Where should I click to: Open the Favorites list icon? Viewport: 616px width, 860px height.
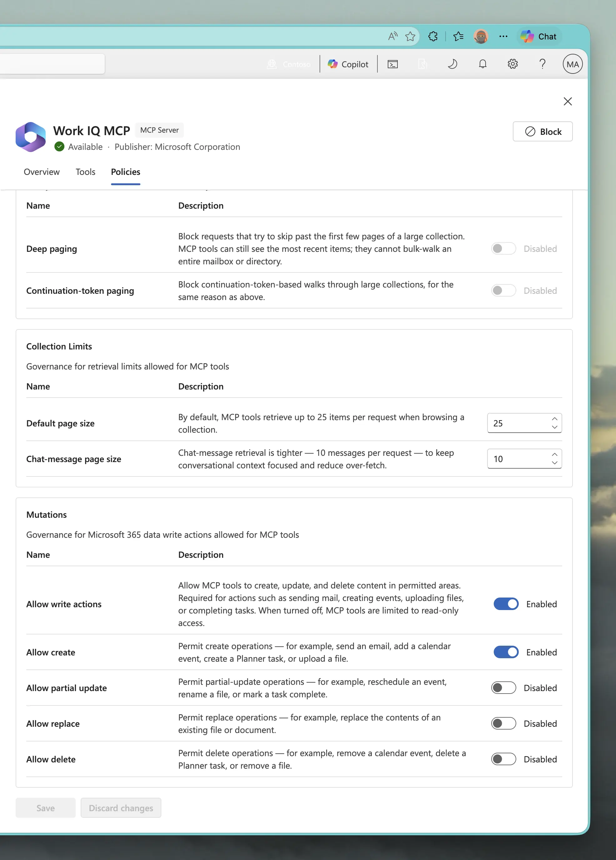click(458, 36)
